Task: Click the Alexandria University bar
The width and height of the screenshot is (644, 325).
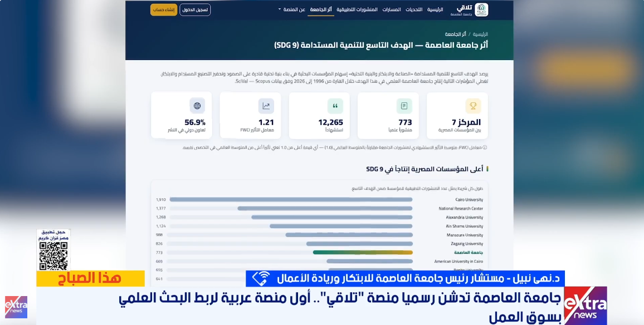Action: (332, 217)
